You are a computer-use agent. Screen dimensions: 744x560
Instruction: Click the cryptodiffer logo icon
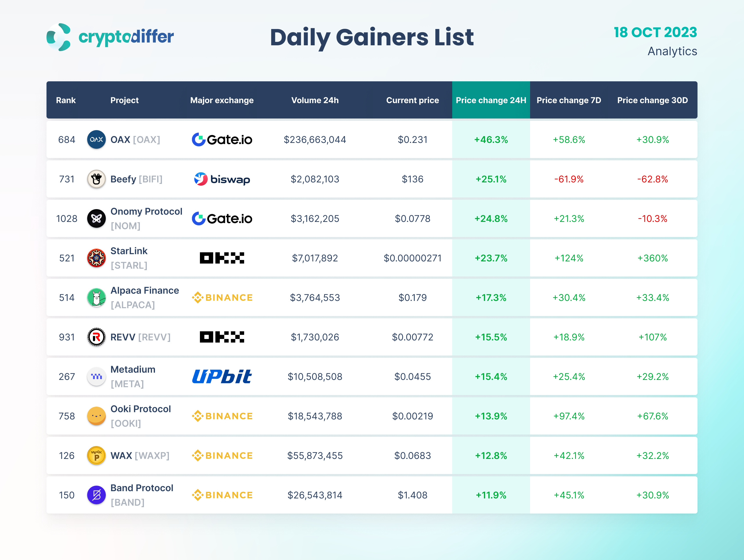tap(59, 37)
